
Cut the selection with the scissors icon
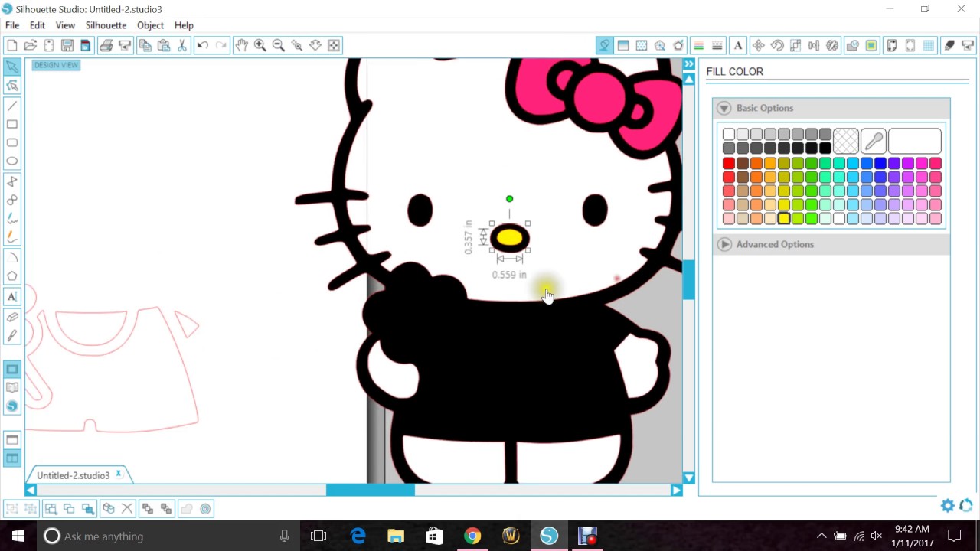pyautogui.click(x=182, y=46)
